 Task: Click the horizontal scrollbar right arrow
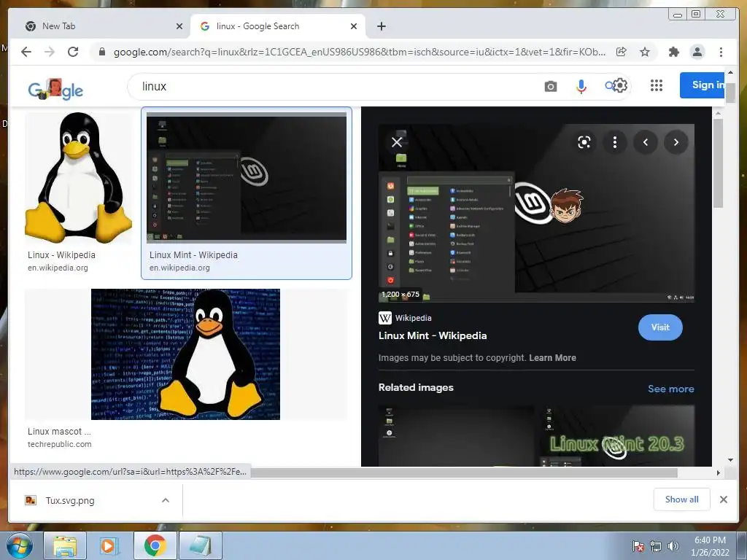point(719,472)
